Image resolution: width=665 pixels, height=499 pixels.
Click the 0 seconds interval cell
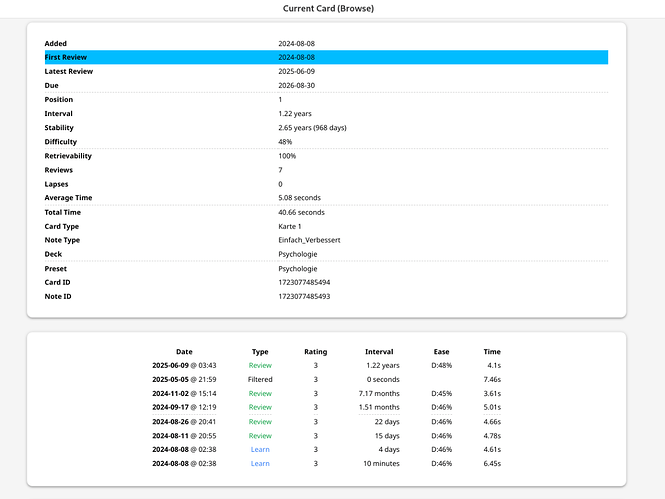[383, 379]
